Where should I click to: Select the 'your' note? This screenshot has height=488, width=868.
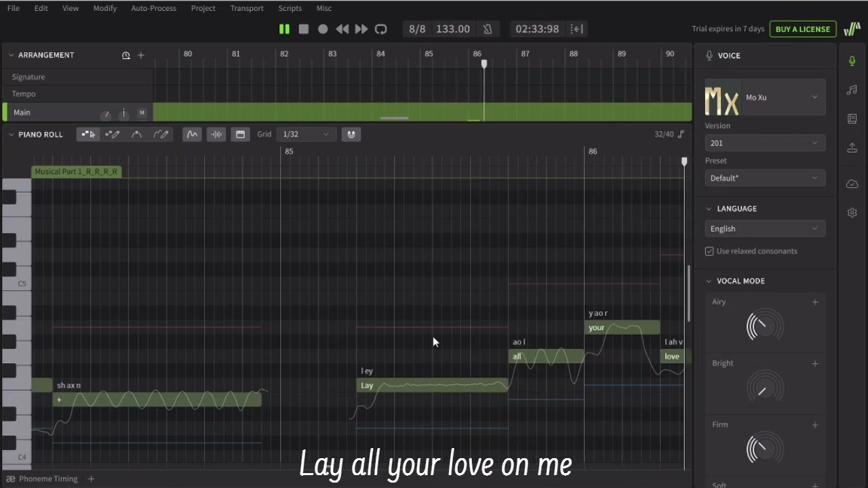(x=622, y=327)
